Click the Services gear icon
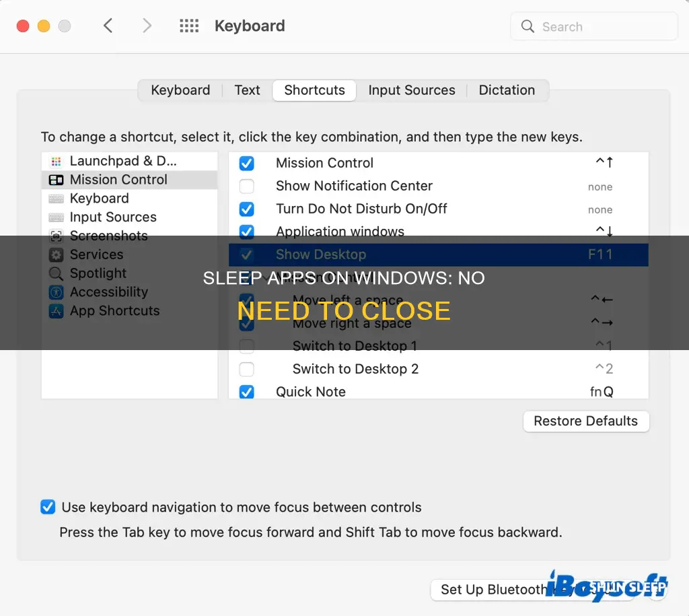The image size is (689, 616). click(x=56, y=255)
